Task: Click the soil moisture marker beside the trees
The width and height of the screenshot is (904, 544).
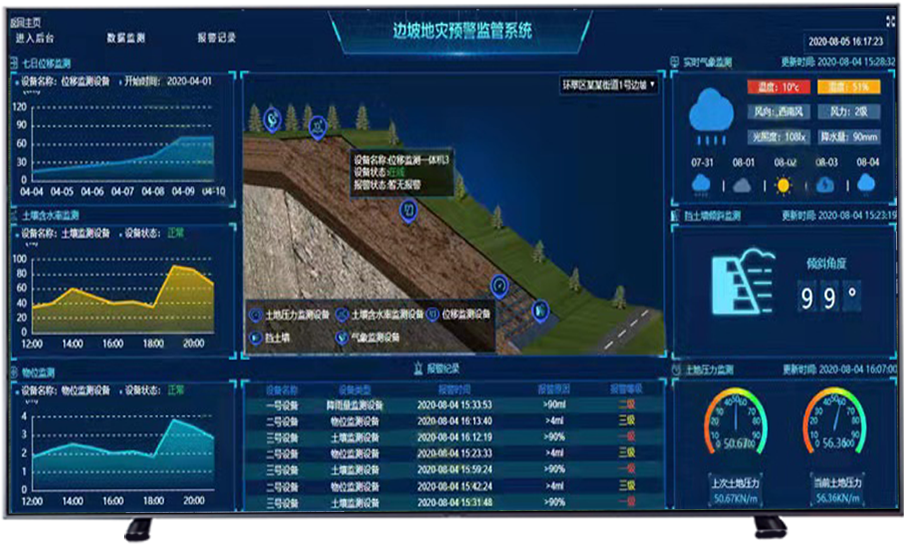Action: [x=317, y=126]
